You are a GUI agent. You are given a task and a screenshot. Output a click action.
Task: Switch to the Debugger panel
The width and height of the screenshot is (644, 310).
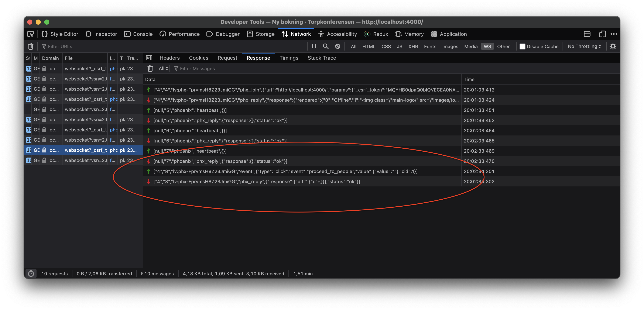coord(223,34)
